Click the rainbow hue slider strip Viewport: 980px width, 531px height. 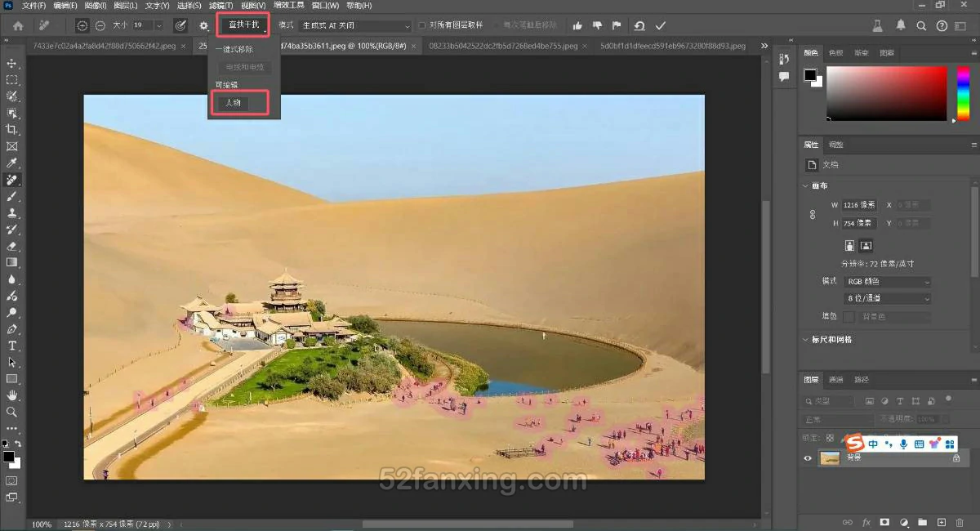coord(964,93)
